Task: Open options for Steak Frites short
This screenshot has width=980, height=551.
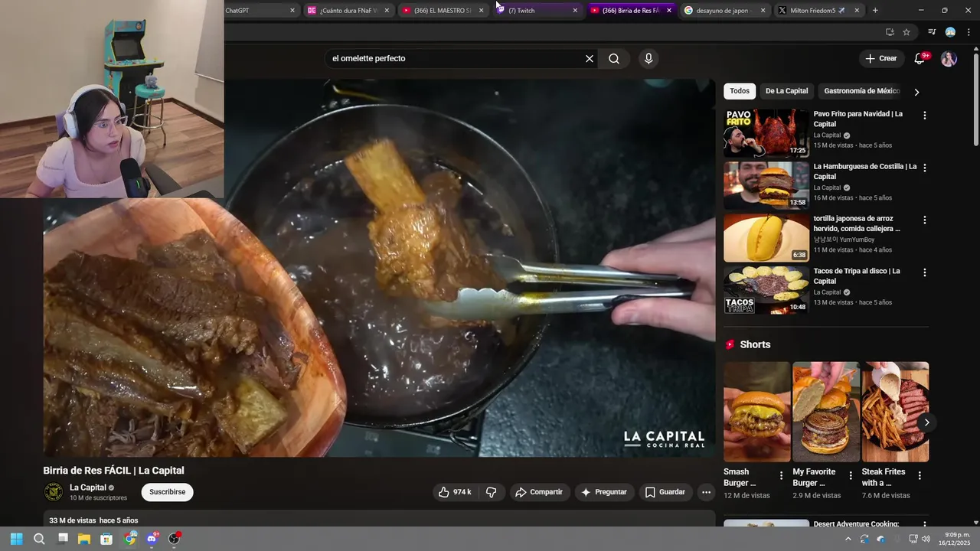Action: 920,476
